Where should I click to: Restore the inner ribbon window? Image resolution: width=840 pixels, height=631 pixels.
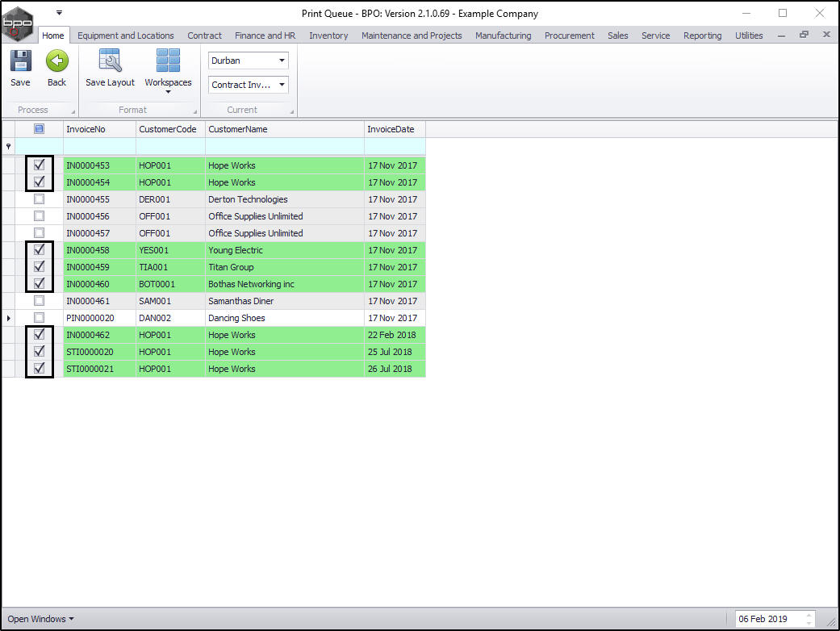(804, 35)
